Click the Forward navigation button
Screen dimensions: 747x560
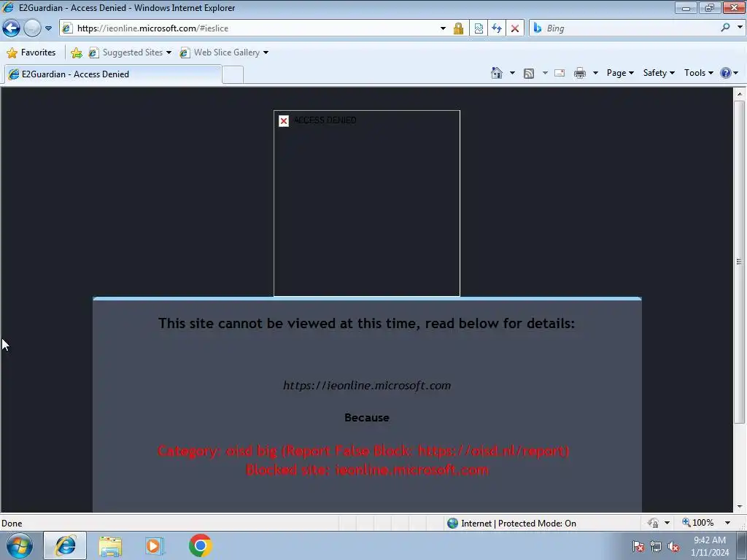tap(32, 28)
